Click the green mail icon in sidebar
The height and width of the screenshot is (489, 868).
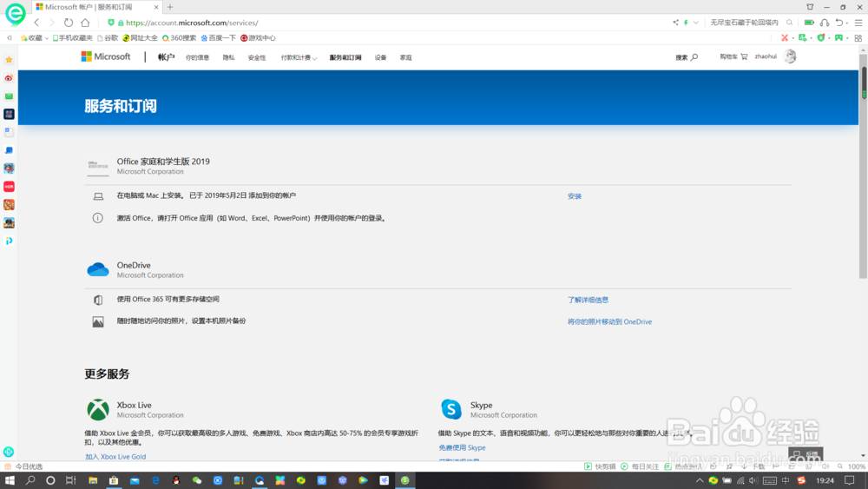click(9, 96)
